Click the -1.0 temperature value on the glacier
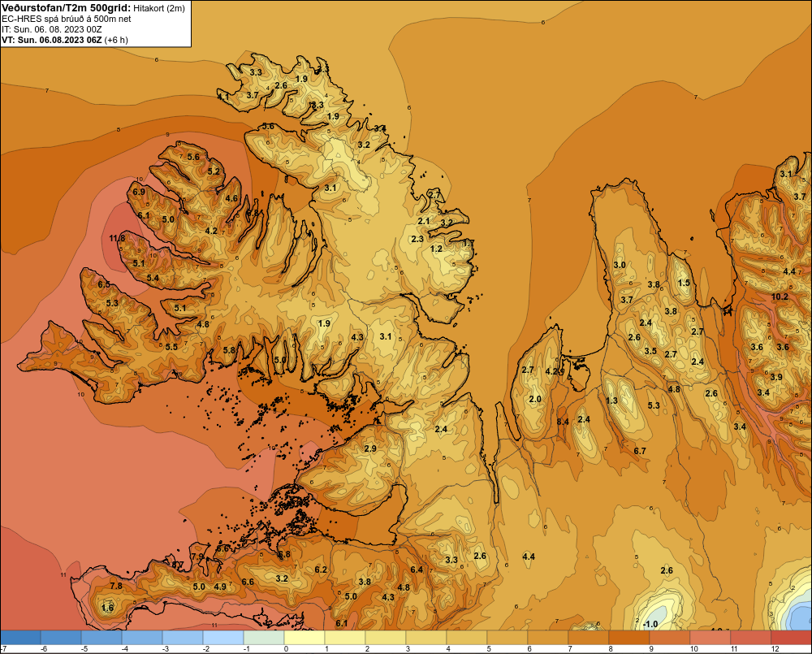 pyautogui.click(x=650, y=624)
